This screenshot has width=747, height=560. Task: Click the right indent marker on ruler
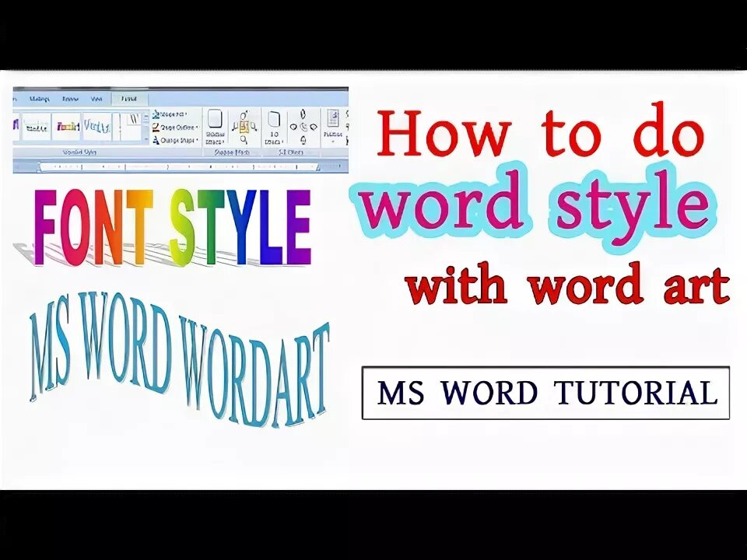[x=317, y=167]
